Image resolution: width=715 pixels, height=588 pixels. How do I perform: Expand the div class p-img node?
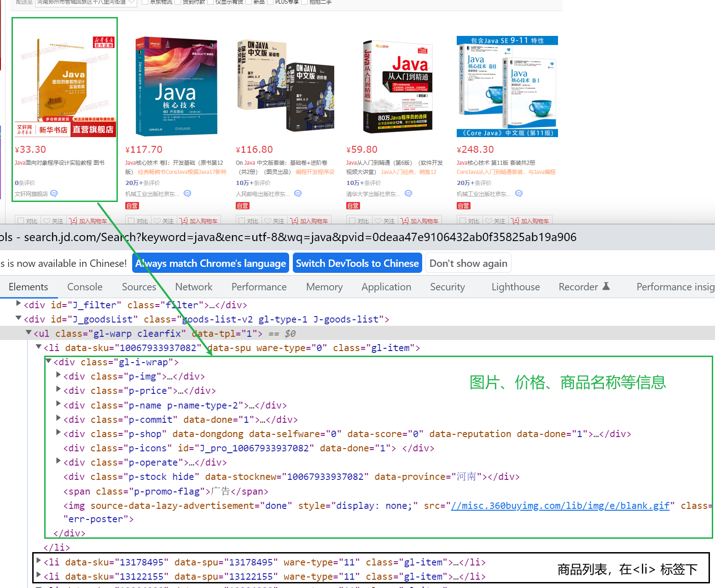[x=58, y=375]
